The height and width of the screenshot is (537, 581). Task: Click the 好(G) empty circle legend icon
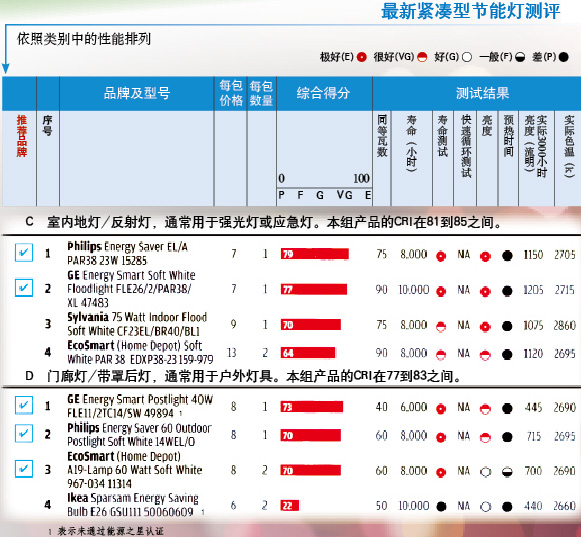(x=467, y=57)
